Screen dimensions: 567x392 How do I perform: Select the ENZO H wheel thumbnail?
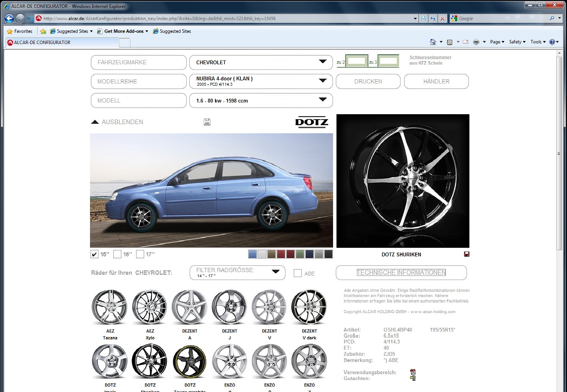tap(230, 362)
